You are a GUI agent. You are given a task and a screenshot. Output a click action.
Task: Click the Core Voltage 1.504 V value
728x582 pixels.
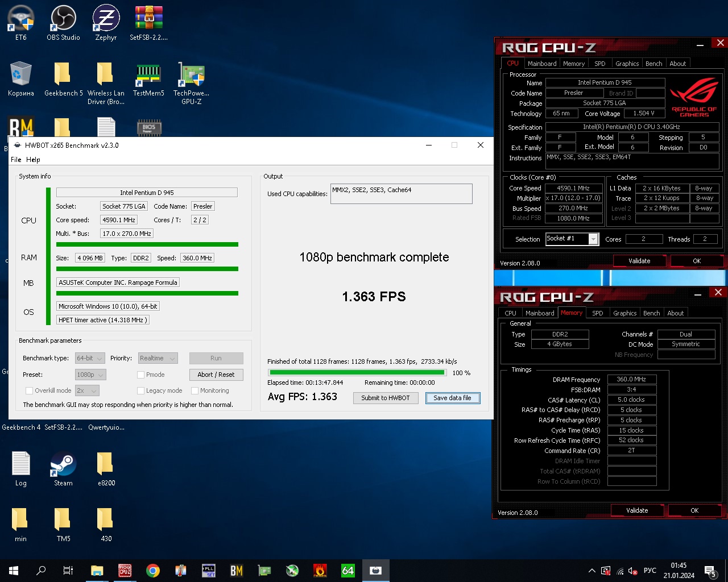644,113
